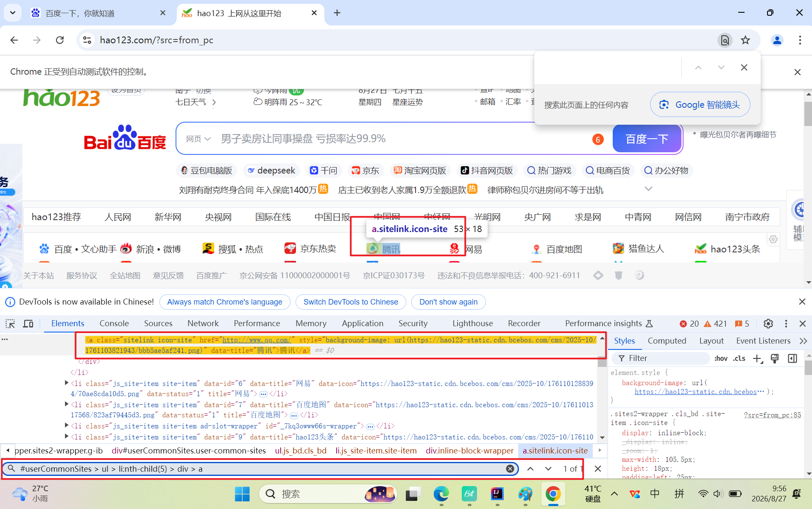812x509 pixels.
Task: Reload the hao123 page
Action: pyautogui.click(x=60, y=40)
